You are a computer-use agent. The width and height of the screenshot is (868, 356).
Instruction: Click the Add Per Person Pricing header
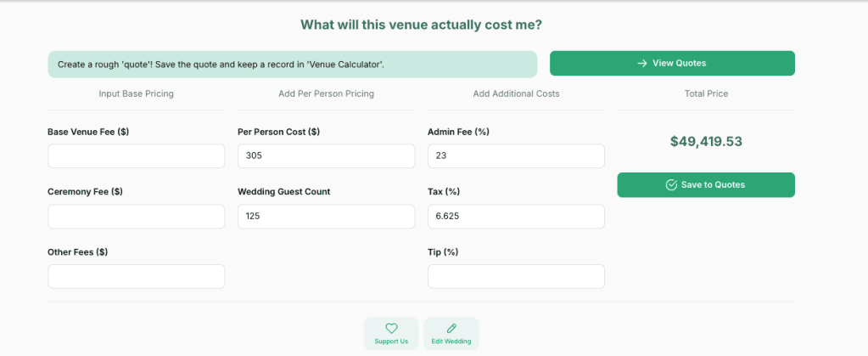click(327, 93)
